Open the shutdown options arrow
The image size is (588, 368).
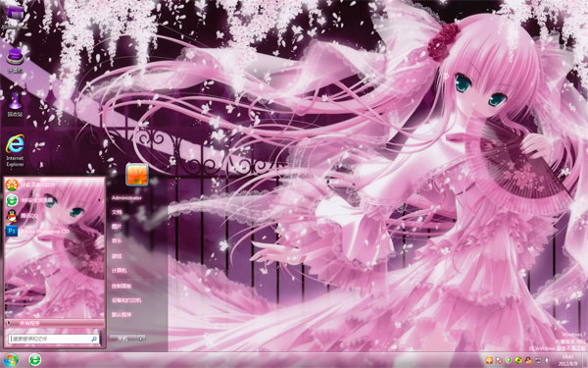(140, 339)
